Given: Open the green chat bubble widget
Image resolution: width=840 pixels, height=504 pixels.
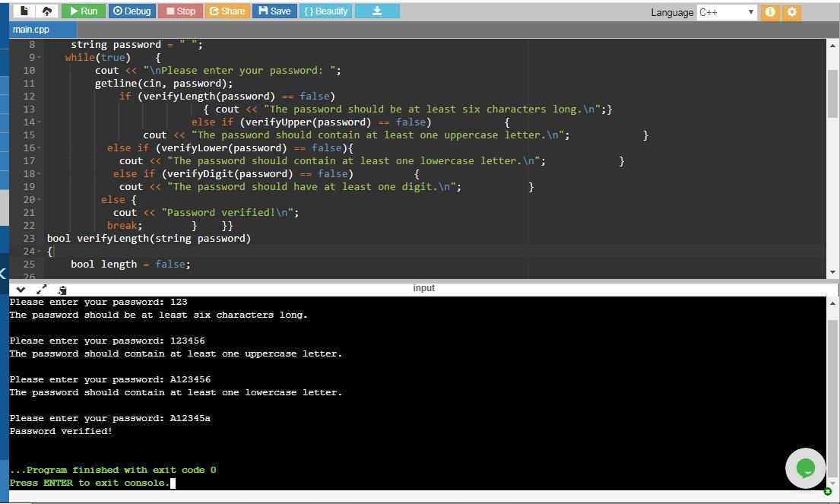Looking at the screenshot, I should pyautogui.click(x=805, y=468).
